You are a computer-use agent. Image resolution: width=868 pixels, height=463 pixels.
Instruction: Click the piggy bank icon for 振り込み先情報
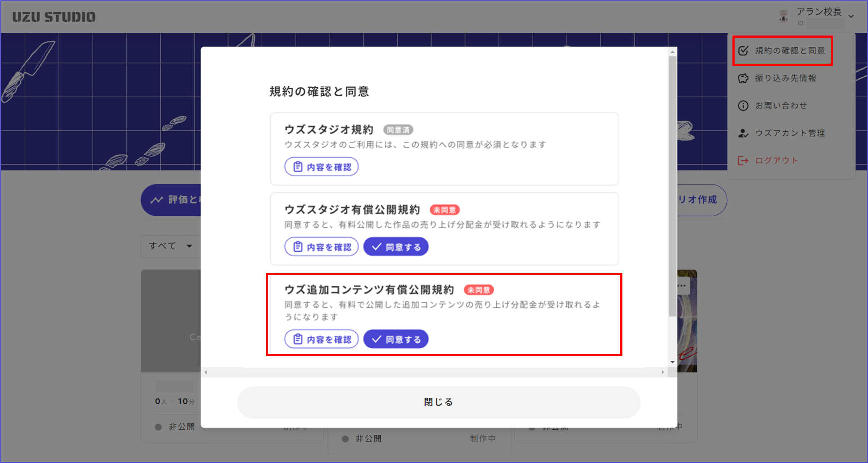click(x=743, y=78)
